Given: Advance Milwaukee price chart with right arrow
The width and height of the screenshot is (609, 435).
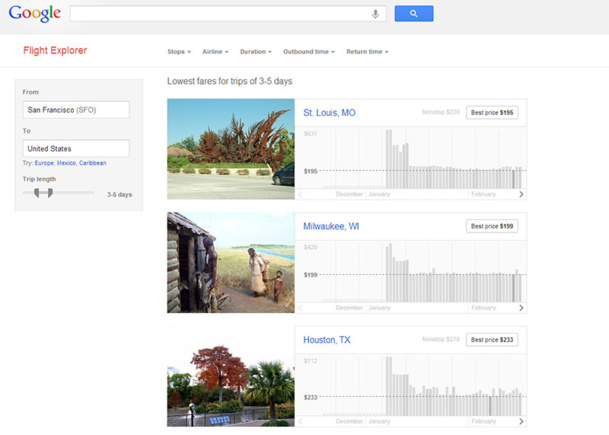Looking at the screenshot, I should point(521,308).
